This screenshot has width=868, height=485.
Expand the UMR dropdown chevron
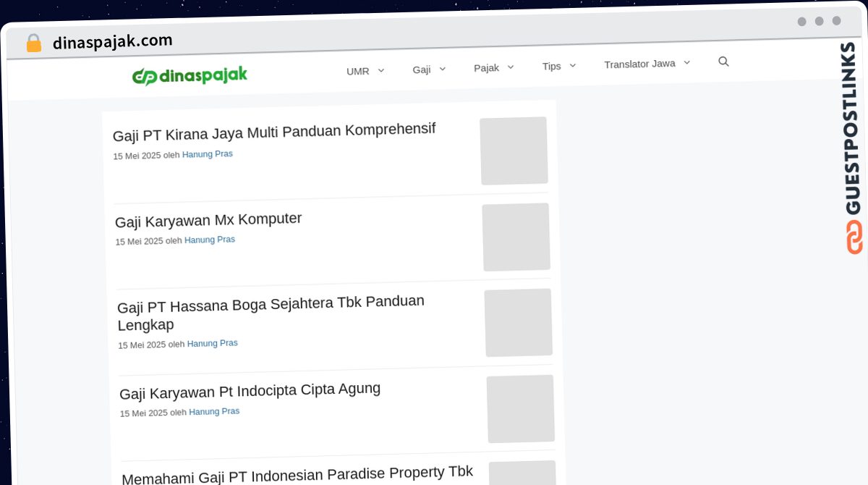pos(380,70)
